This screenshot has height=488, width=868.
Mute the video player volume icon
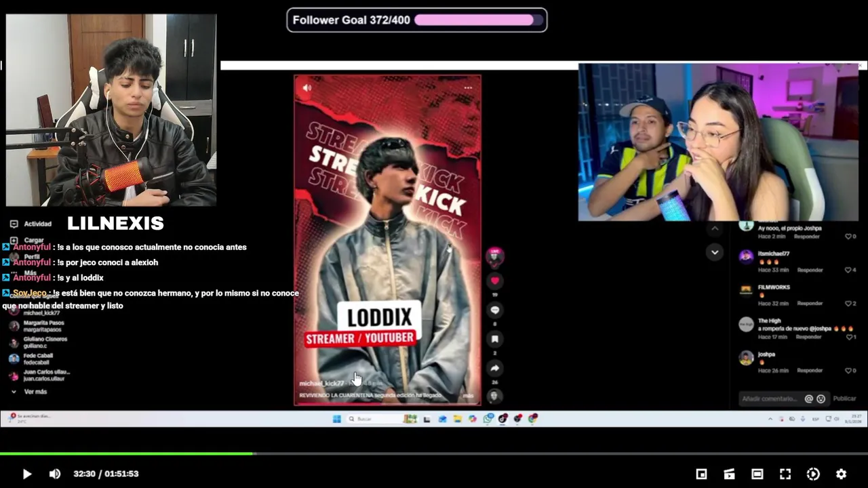pyautogui.click(x=55, y=474)
